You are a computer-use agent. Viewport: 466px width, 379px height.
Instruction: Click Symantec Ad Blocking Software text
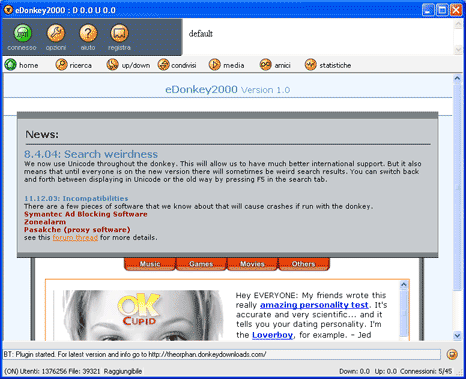[x=86, y=214]
